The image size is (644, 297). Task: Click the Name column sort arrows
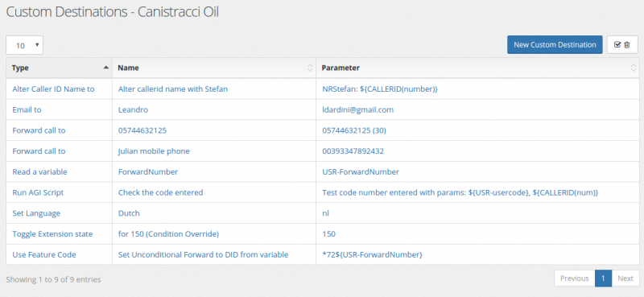click(310, 68)
